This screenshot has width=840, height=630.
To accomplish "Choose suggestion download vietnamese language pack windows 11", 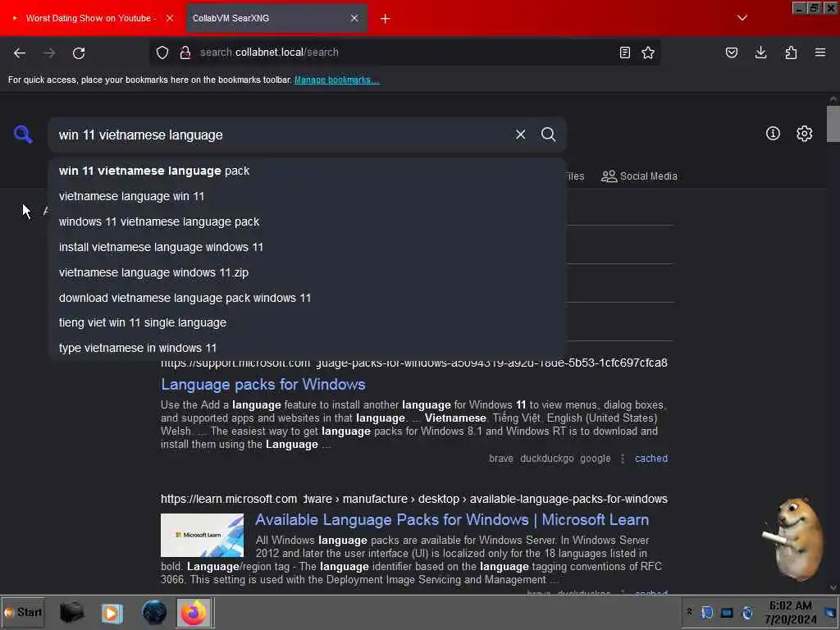I will click(308, 298).
